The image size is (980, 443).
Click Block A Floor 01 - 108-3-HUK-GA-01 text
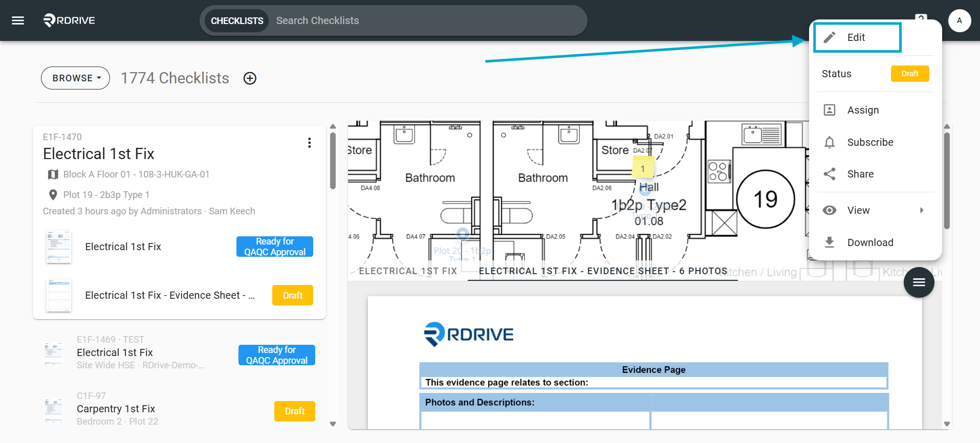[x=137, y=174]
